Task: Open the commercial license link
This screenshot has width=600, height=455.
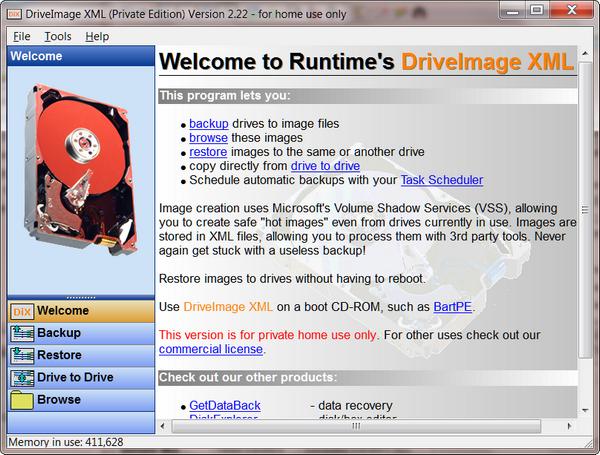Action: click(x=211, y=349)
